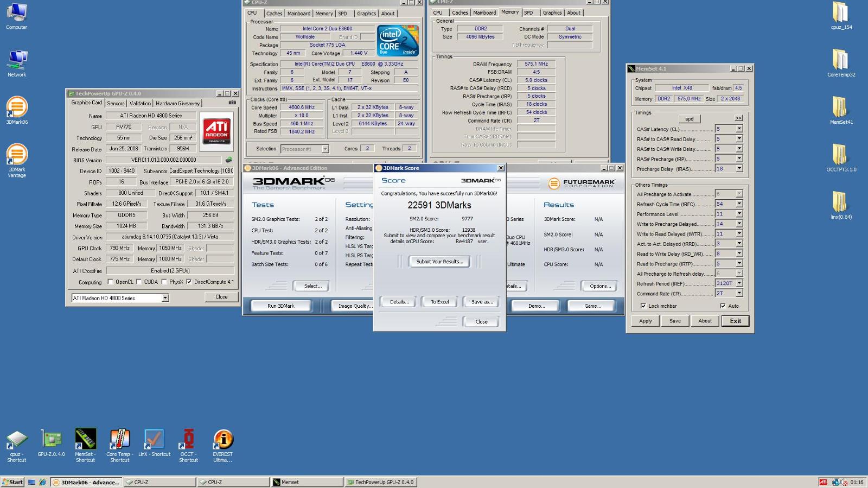868x488 pixels.
Task: Click the Save as button in score dialog
Action: (x=482, y=302)
